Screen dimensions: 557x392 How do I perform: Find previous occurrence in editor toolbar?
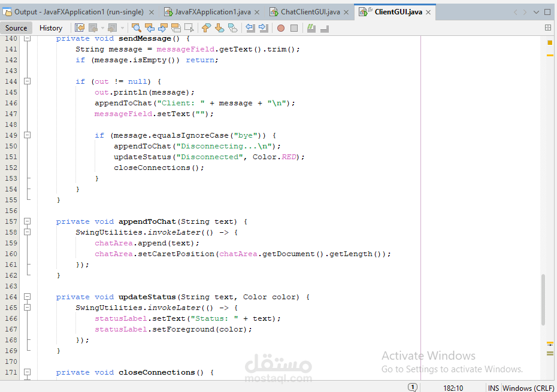[150, 28]
